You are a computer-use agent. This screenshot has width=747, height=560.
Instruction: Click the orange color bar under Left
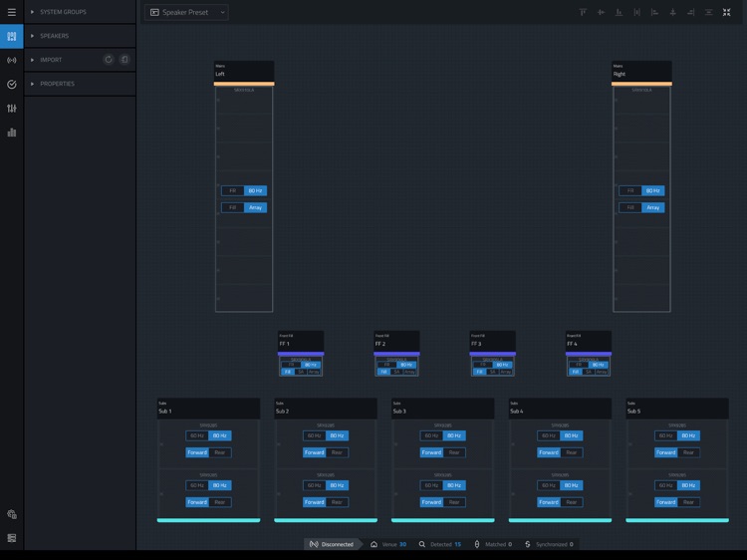click(244, 84)
